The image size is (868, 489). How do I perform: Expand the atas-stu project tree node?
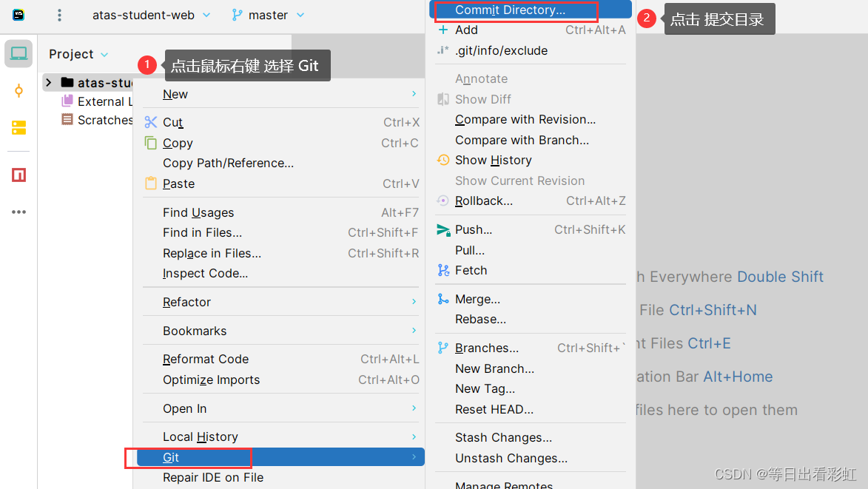click(x=49, y=82)
